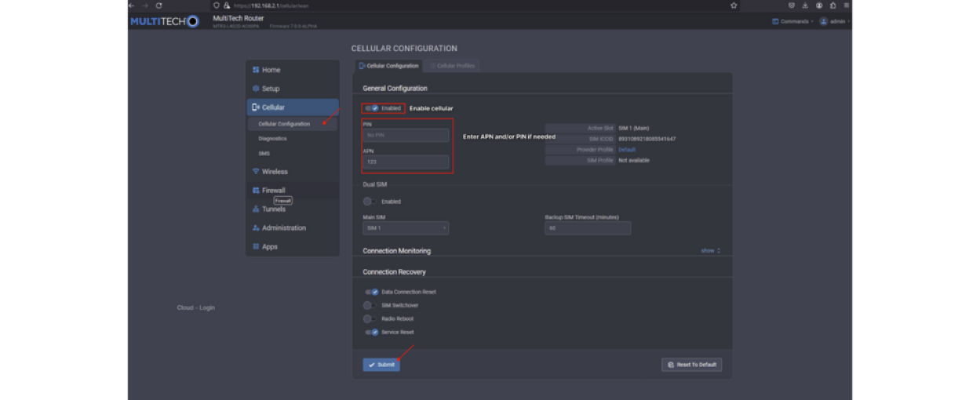Turn on Radio Reboot switch
The height and width of the screenshot is (400, 980).
click(x=370, y=318)
